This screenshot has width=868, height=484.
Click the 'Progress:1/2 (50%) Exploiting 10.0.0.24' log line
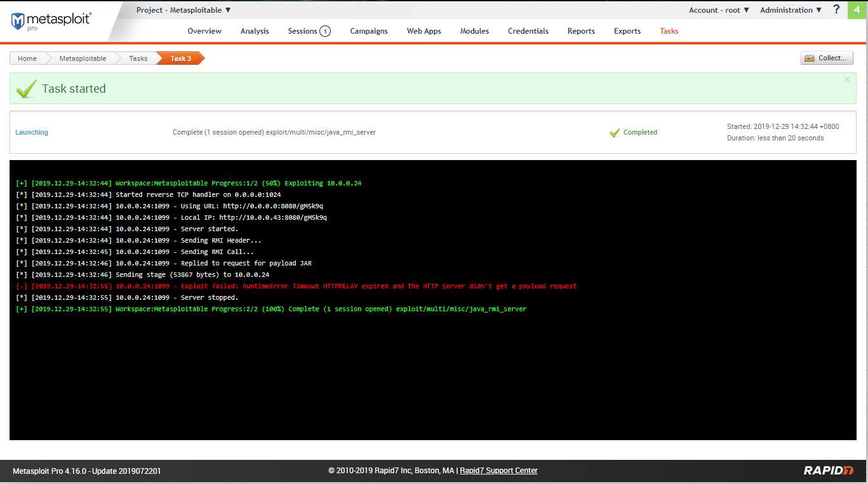point(189,184)
